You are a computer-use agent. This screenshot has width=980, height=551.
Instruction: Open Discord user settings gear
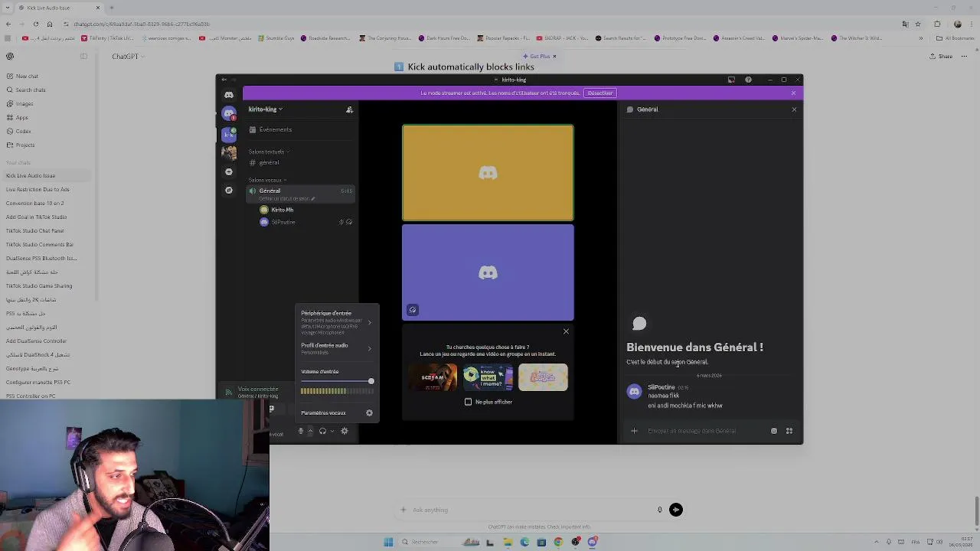tap(345, 432)
